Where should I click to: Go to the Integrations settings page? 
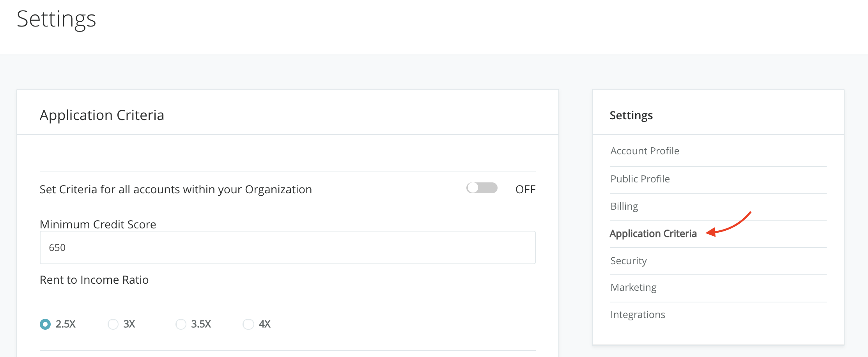coord(638,315)
